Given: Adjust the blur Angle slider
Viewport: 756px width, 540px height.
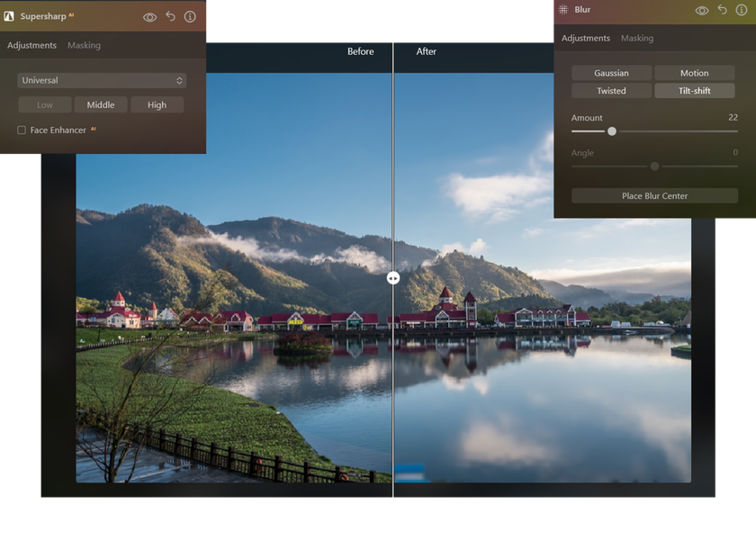Looking at the screenshot, I should pyautogui.click(x=654, y=166).
